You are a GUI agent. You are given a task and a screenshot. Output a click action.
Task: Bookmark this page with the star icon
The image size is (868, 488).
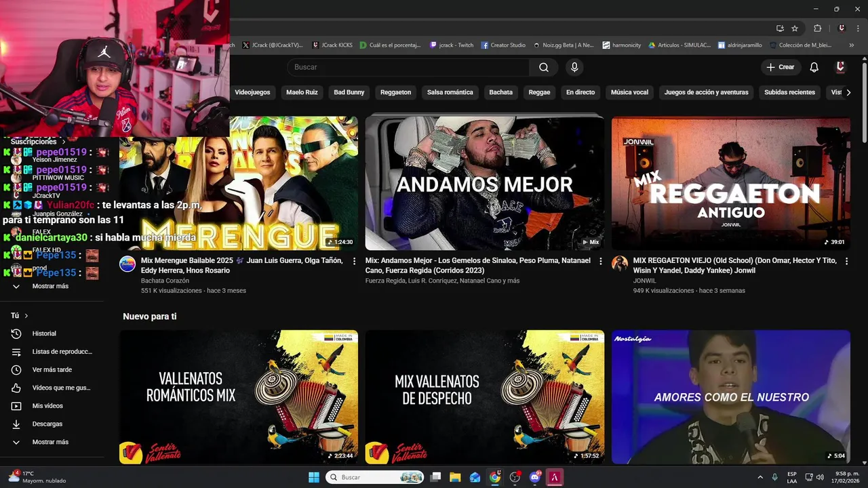795,28
